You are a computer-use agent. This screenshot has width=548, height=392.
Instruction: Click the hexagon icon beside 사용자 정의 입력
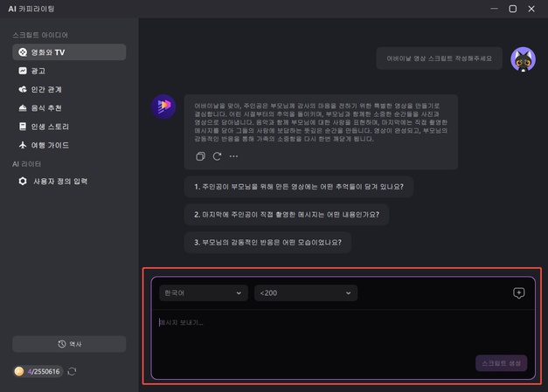click(23, 182)
